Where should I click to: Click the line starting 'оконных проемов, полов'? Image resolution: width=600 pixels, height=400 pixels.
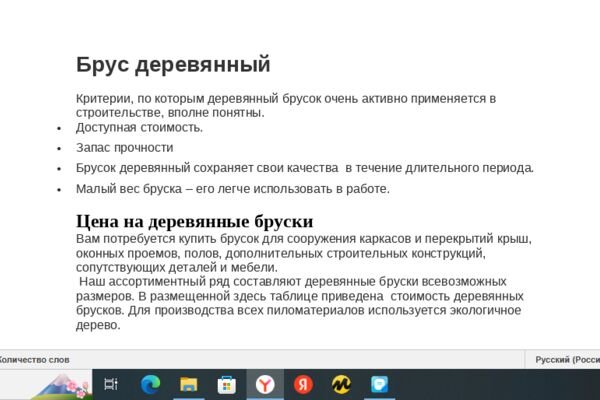click(x=281, y=253)
